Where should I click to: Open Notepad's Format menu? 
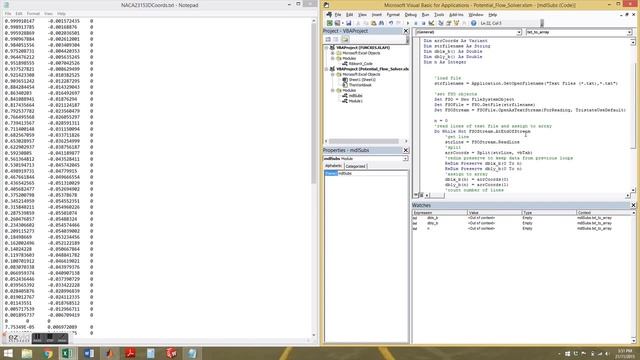pyautogui.click(x=33, y=13)
